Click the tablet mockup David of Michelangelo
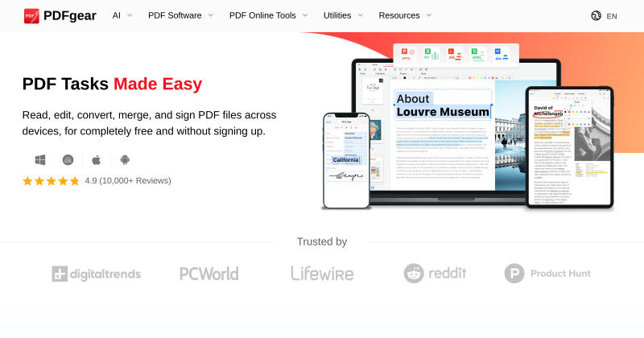Image resolution: width=644 pixels, height=338 pixels. pos(570,147)
